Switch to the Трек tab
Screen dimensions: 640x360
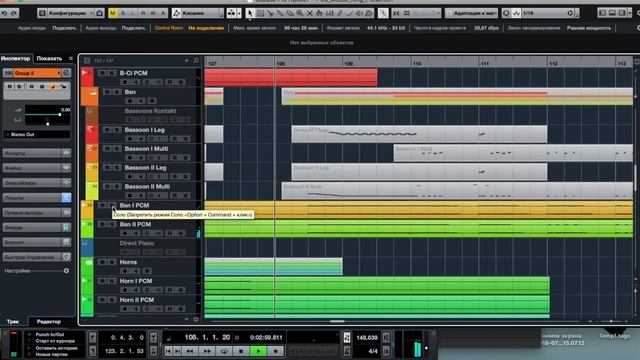click(13, 322)
